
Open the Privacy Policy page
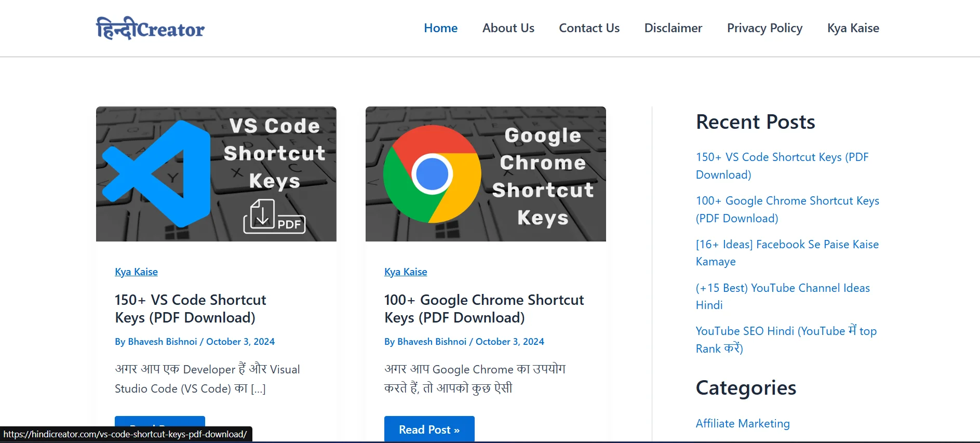764,28
